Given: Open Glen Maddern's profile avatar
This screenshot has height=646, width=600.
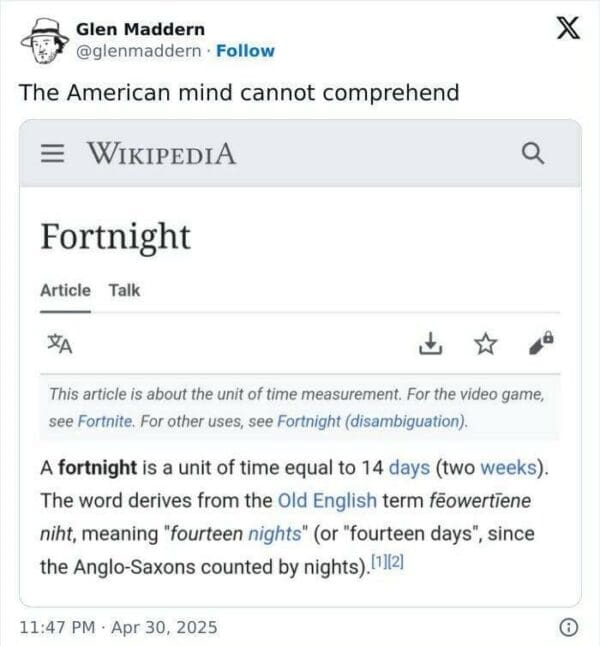Looking at the screenshot, I should 39,40.
